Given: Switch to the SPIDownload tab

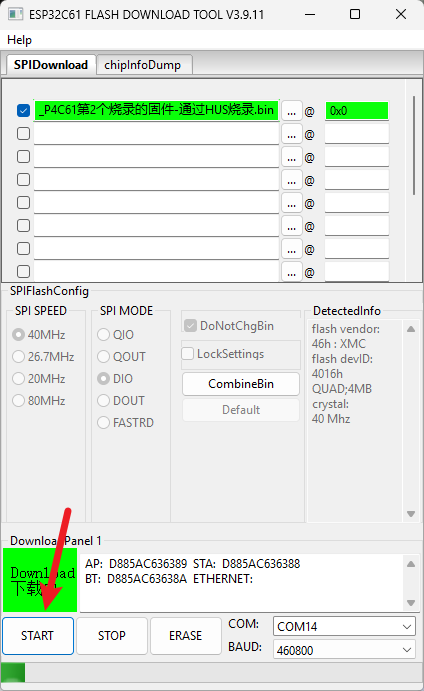Looking at the screenshot, I should pyautogui.click(x=51, y=65).
